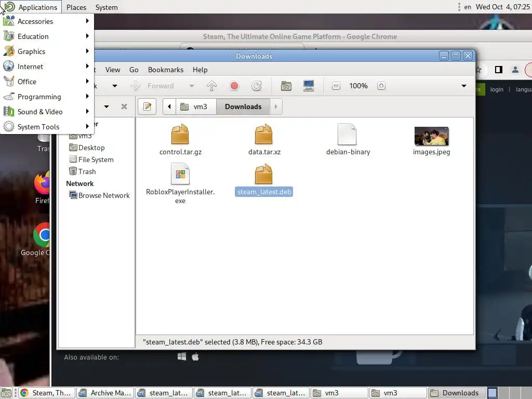Click the path bar right scroll arrow
The image size is (532, 399).
coord(276,107)
